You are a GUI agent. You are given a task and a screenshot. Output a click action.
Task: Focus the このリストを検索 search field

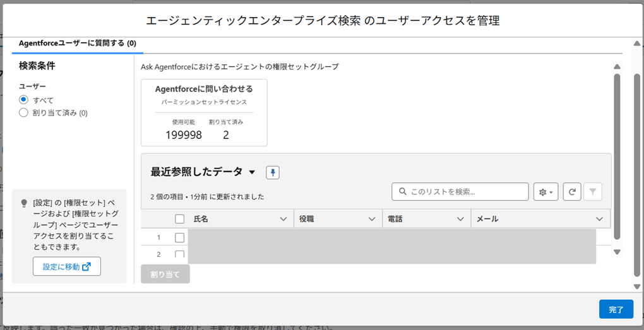click(460, 192)
